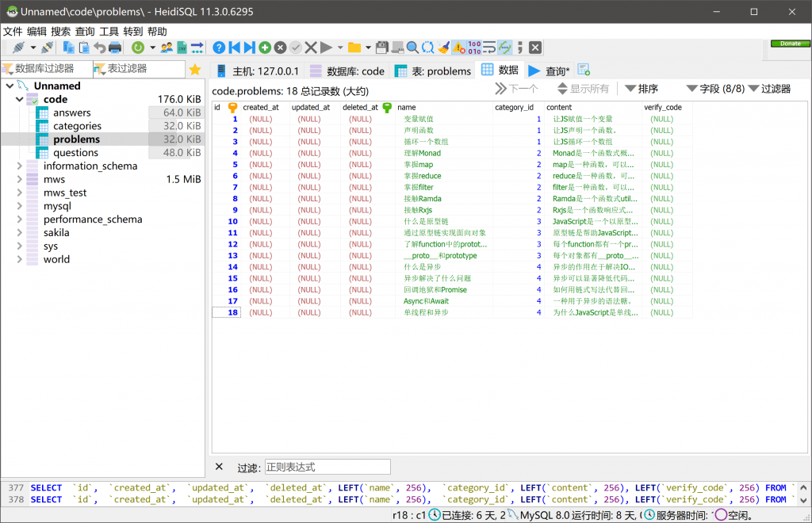The width and height of the screenshot is (812, 523).
Task: Open Help with the blue question mark
Action: click(219, 48)
